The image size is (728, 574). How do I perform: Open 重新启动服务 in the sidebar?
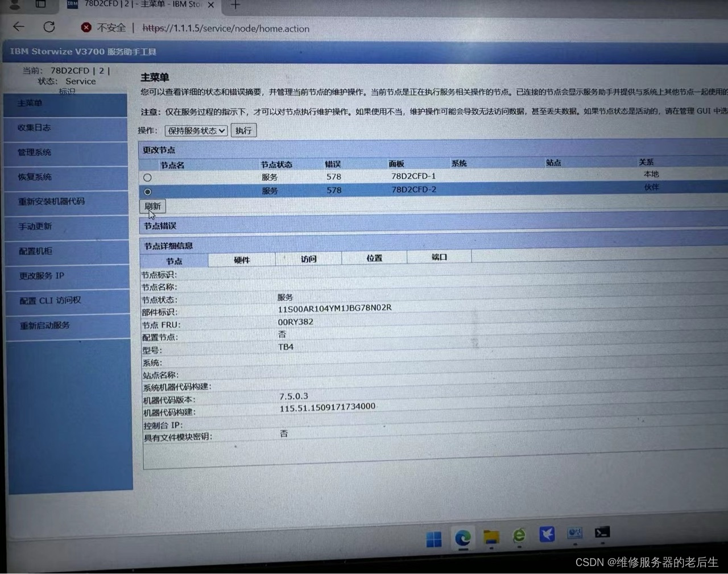click(x=69, y=326)
